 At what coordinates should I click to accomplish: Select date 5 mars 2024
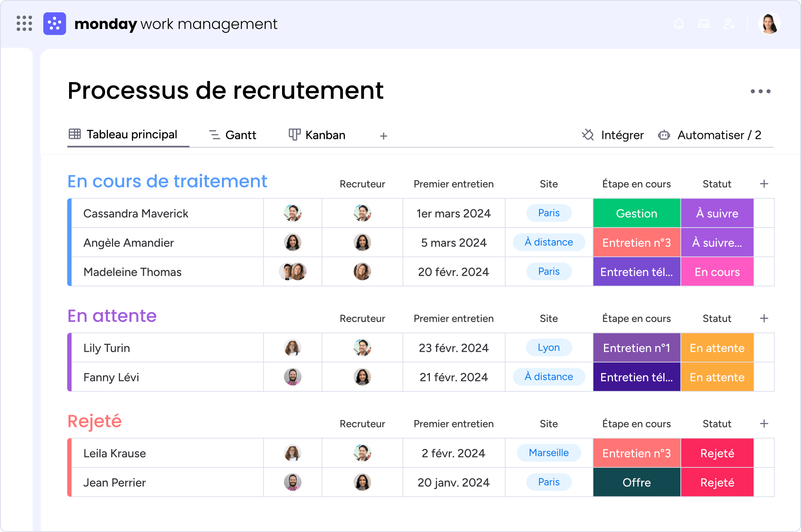point(454,243)
